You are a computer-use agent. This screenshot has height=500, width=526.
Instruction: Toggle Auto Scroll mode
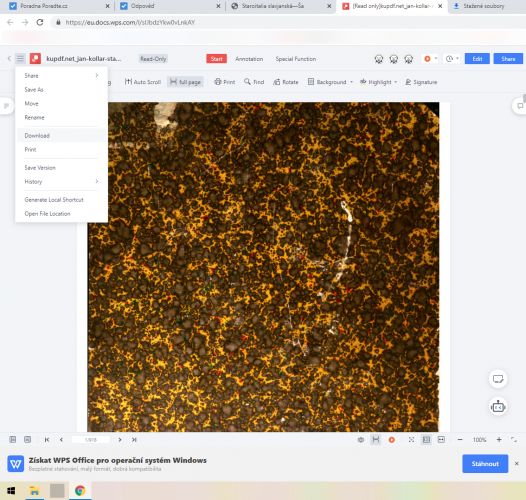[143, 82]
